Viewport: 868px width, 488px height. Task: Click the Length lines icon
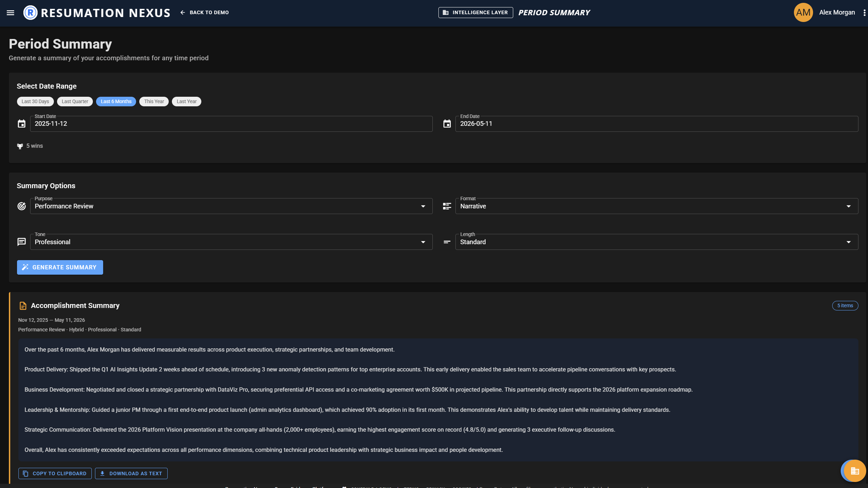pyautogui.click(x=447, y=242)
